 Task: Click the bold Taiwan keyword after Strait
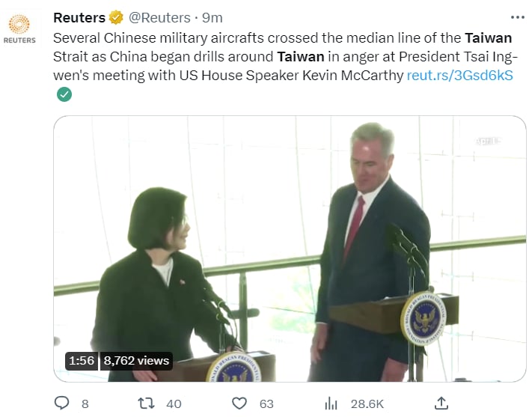tap(301, 57)
